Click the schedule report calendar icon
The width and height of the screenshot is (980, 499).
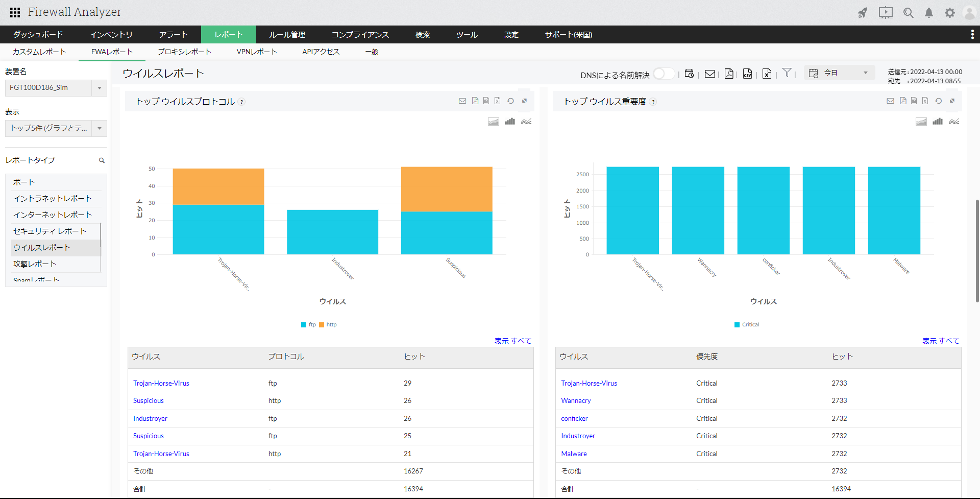689,74
